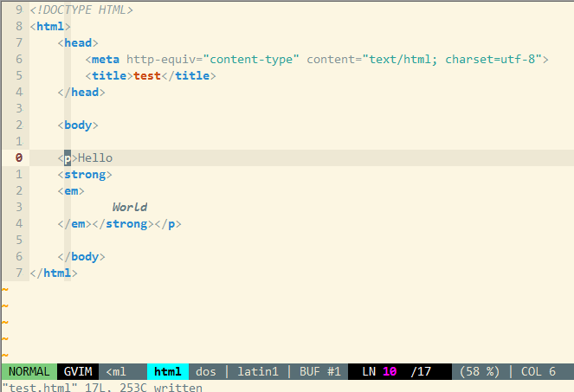Click the italic World text
The width and height of the screenshot is (574, 392).
tap(129, 208)
